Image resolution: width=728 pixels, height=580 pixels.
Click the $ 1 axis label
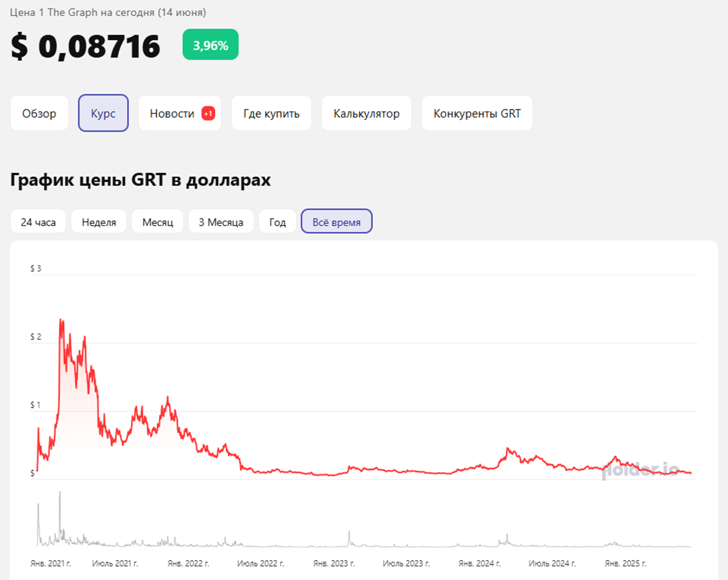pyautogui.click(x=35, y=405)
